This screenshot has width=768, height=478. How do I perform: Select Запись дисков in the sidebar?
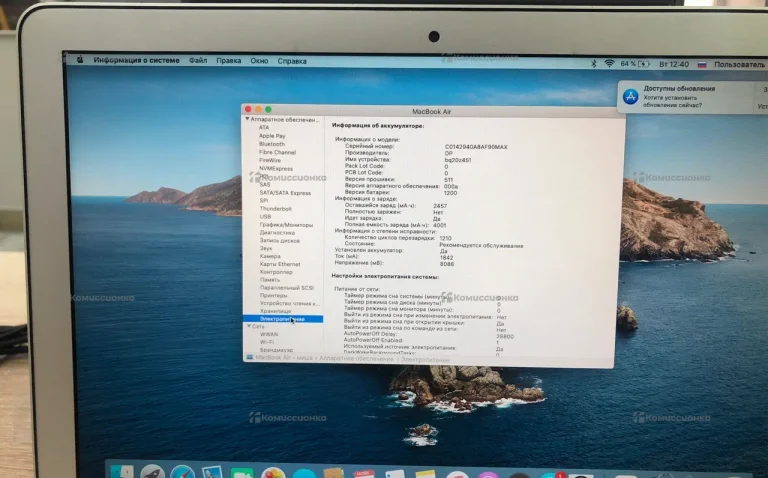pyautogui.click(x=280, y=240)
